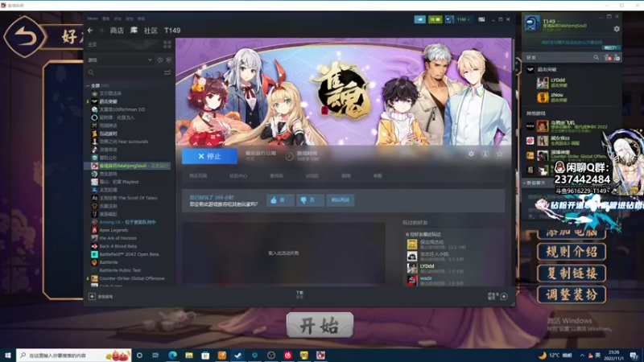This screenshot has width=644, height=362.
Task: Click the library search magnifier icon
Action: [x=91, y=72]
